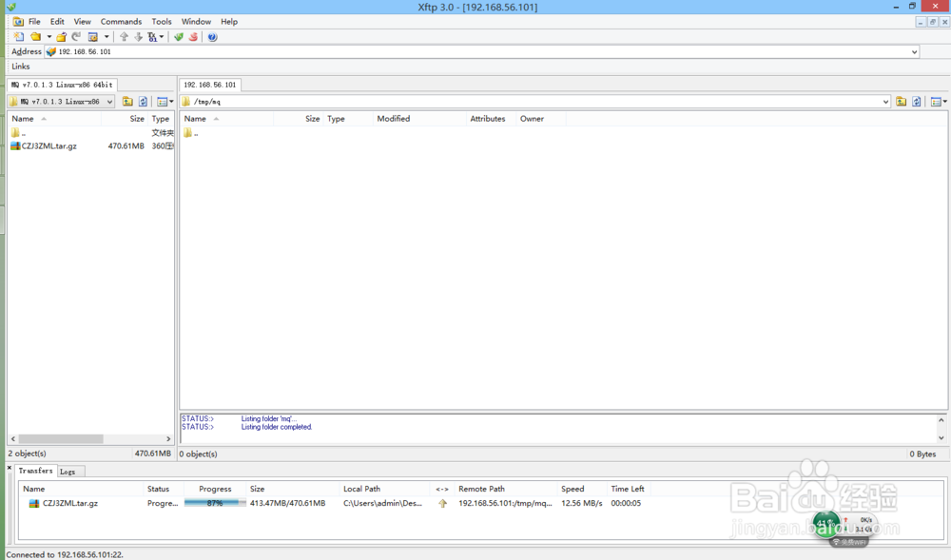Click the 87% transfer progress bar
This screenshot has height=560, width=951.
click(x=215, y=503)
